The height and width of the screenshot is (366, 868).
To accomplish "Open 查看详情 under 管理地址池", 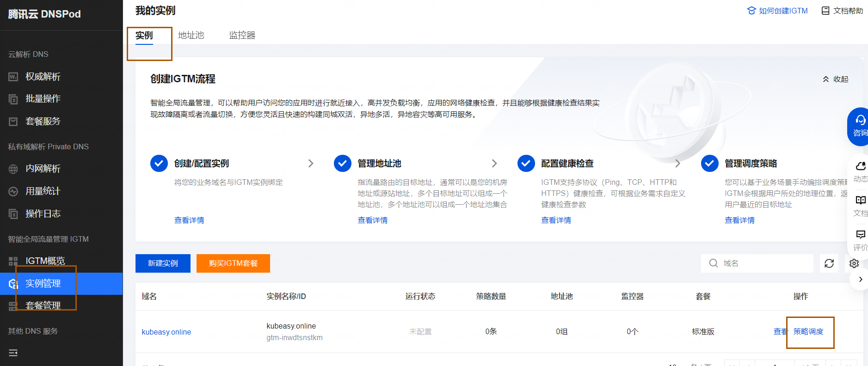I will pos(373,220).
